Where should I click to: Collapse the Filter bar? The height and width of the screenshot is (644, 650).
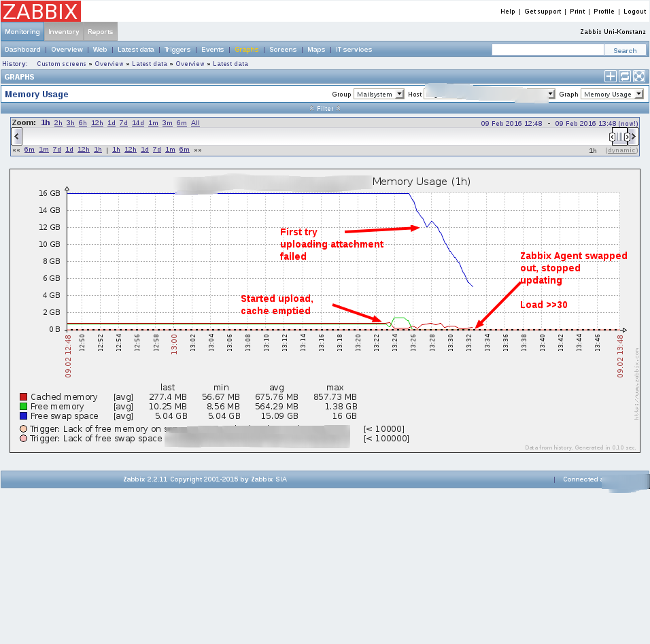click(325, 108)
